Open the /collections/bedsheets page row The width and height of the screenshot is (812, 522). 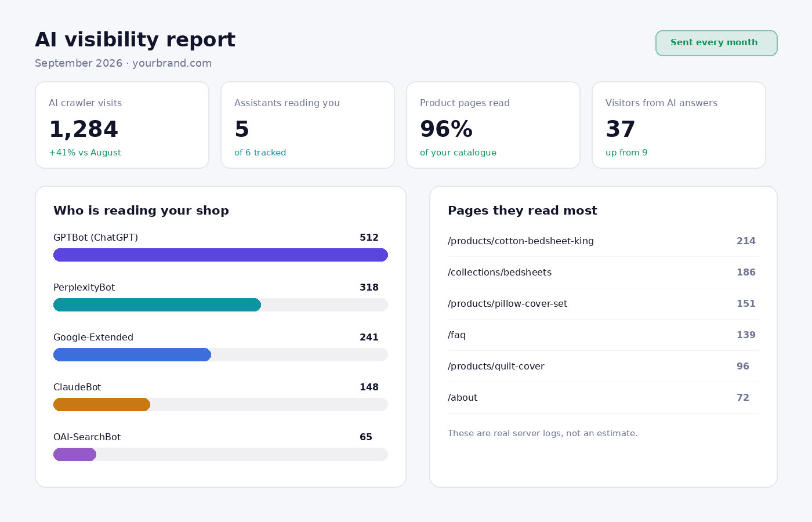click(x=603, y=273)
